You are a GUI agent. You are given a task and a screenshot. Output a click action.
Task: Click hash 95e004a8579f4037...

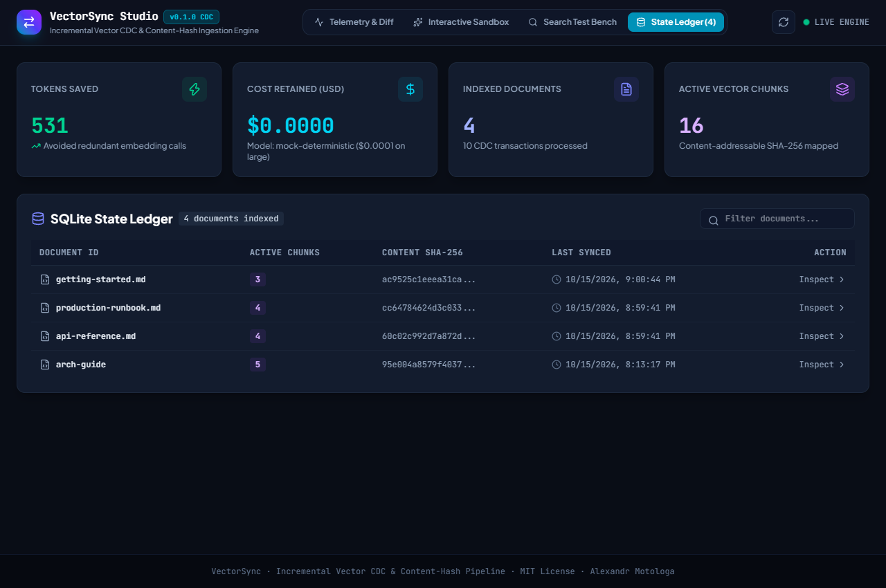tap(428, 365)
